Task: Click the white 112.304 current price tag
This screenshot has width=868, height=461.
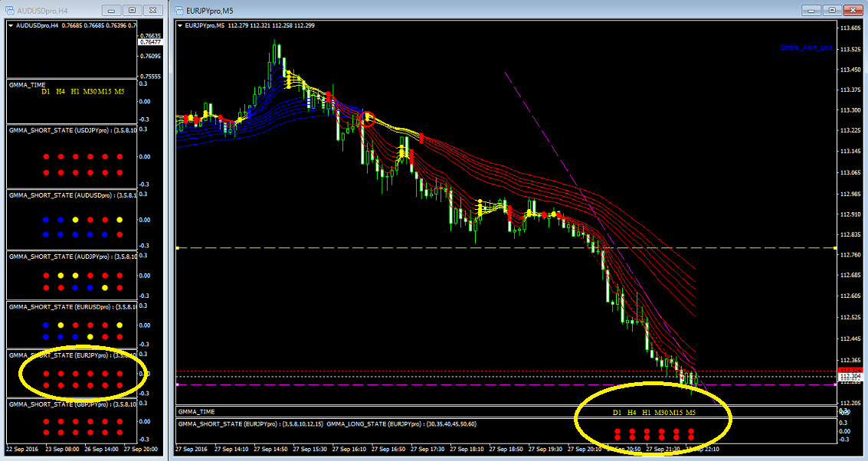Action: click(x=850, y=376)
